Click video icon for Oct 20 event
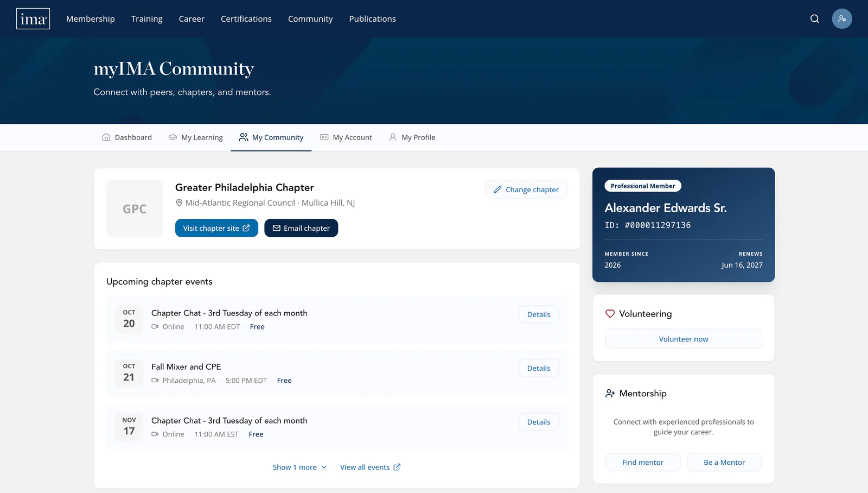Image resolution: width=868 pixels, height=493 pixels. tap(155, 327)
